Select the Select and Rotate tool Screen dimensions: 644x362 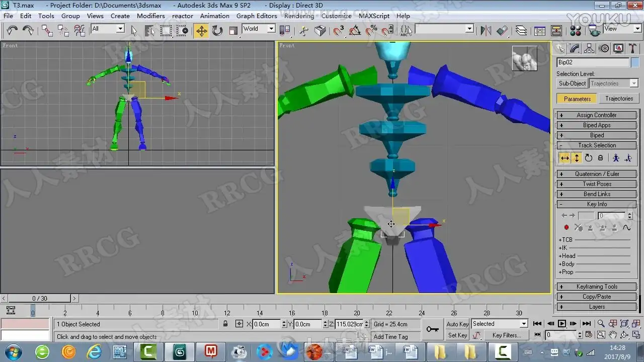(217, 31)
